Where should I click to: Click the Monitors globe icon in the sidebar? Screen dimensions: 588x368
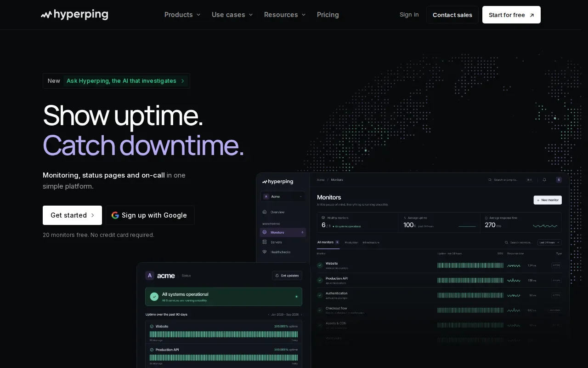coord(265,232)
